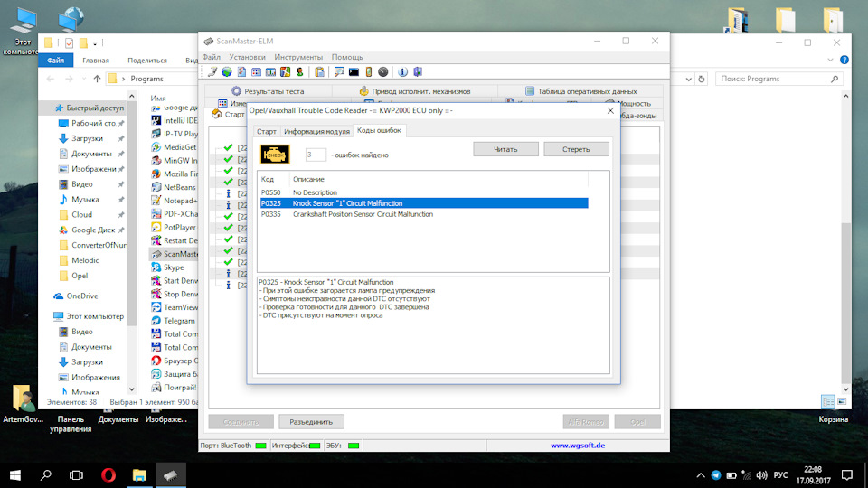Expand the Explorer address bar dropdown
Screen dimensions: 868x488
tap(688, 79)
